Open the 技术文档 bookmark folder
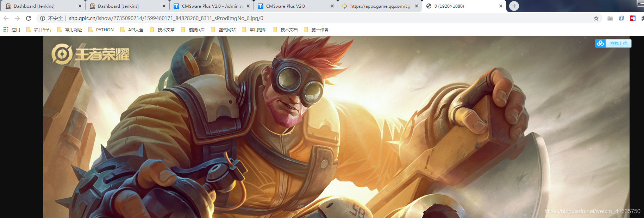This screenshot has height=218, width=644. pyautogui.click(x=285, y=30)
